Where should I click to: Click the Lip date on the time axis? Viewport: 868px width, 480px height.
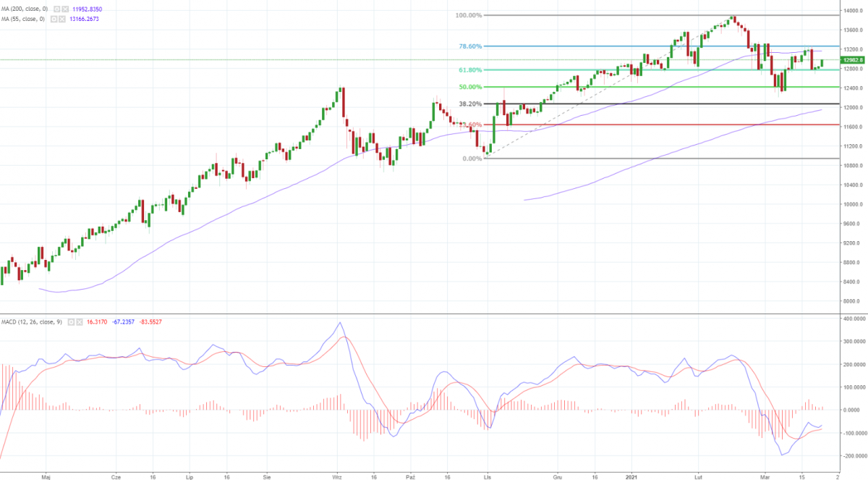(190, 478)
